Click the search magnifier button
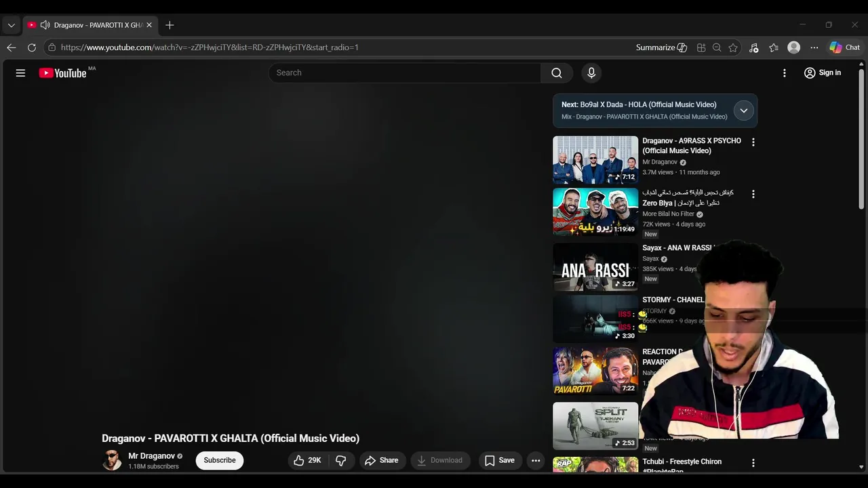The height and width of the screenshot is (488, 868). pyautogui.click(x=557, y=73)
